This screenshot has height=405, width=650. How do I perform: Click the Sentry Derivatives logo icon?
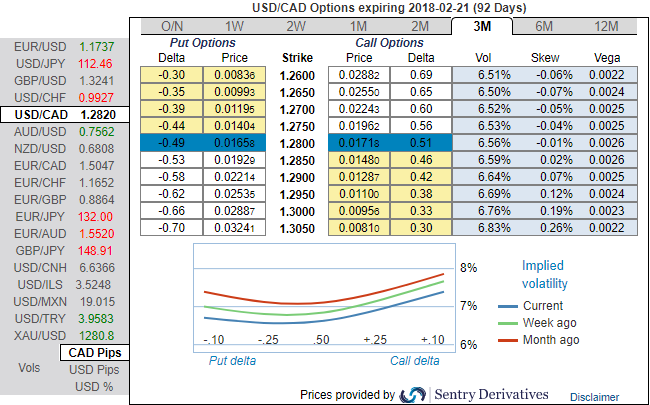coord(413,395)
